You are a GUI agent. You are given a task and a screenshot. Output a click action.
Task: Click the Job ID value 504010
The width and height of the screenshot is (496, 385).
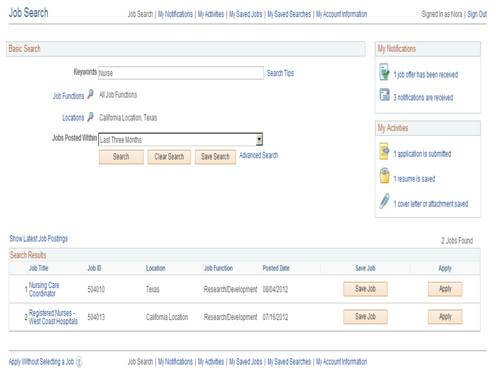[x=96, y=289]
